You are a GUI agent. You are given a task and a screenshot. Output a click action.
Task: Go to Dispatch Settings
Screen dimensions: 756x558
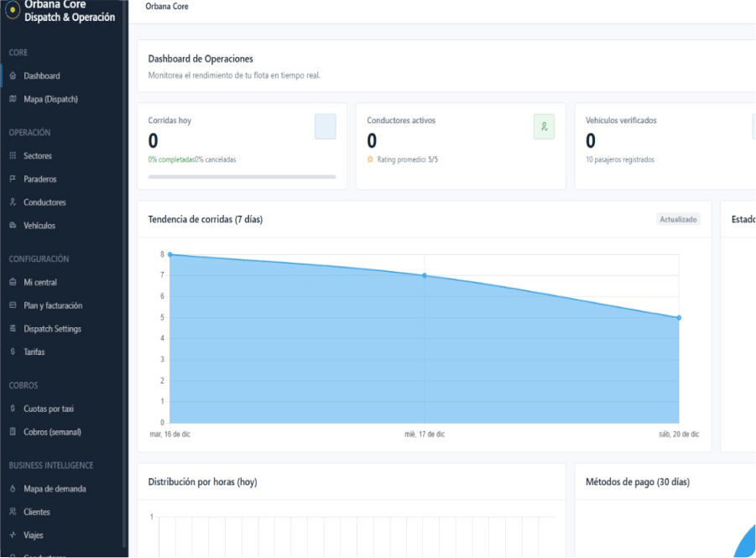pyautogui.click(x=52, y=329)
